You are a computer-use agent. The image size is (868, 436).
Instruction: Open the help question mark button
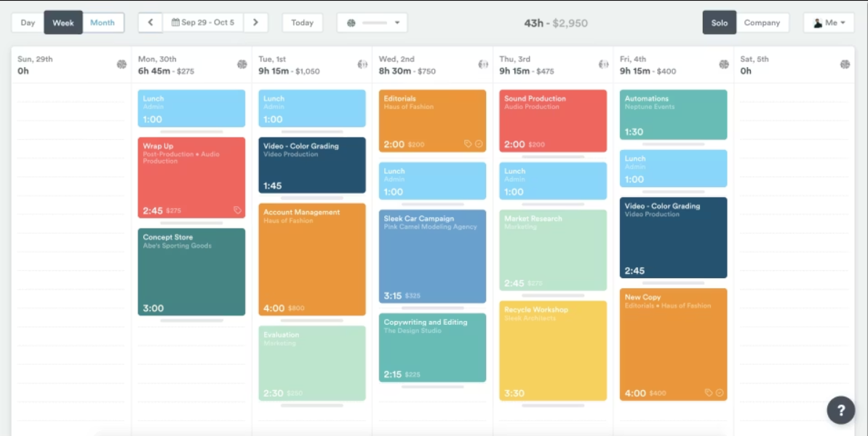tap(840, 411)
